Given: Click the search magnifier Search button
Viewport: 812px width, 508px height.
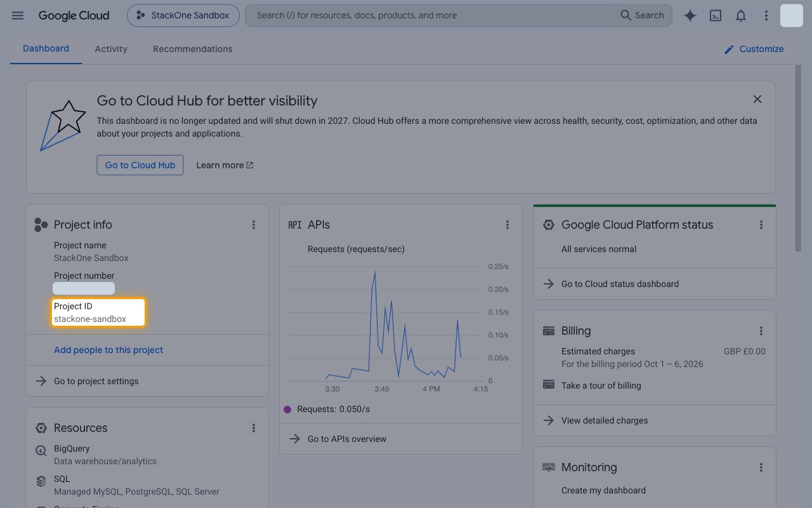Looking at the screenshot, I should click(x=642, y=15).
